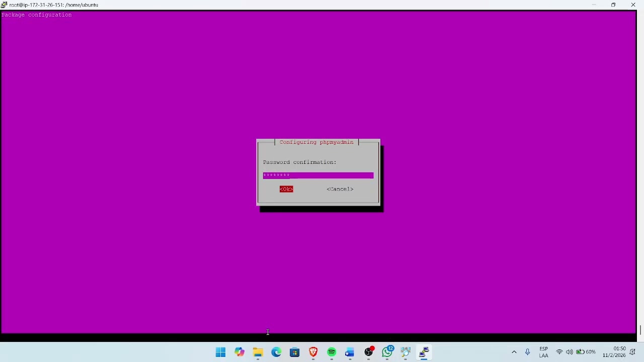644x362 pixels.
Task: Open WhatsApp from the taskbar
Action: click(387, 352)
